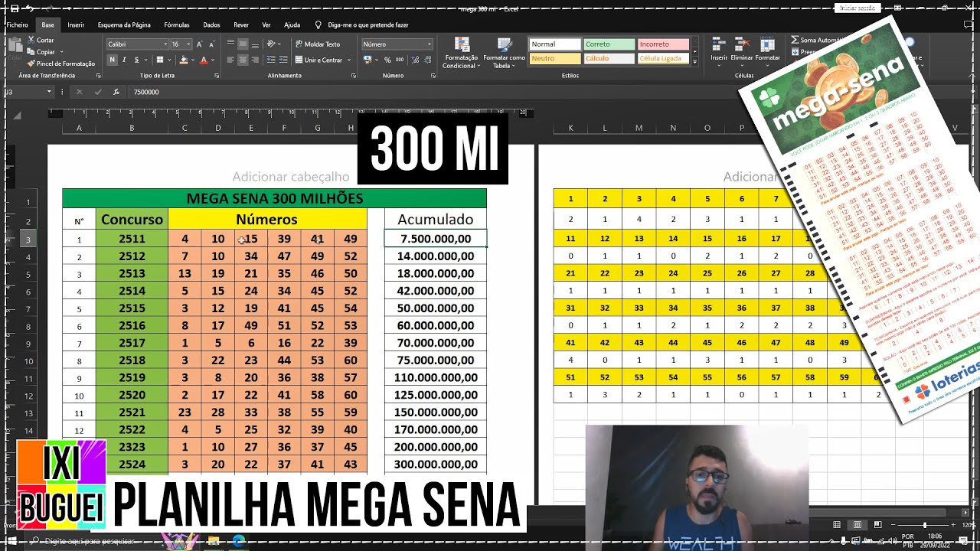Open Formatação Condicional menu
The height and width of the screenshot is (551, 980).
click(x=461, y=53)
